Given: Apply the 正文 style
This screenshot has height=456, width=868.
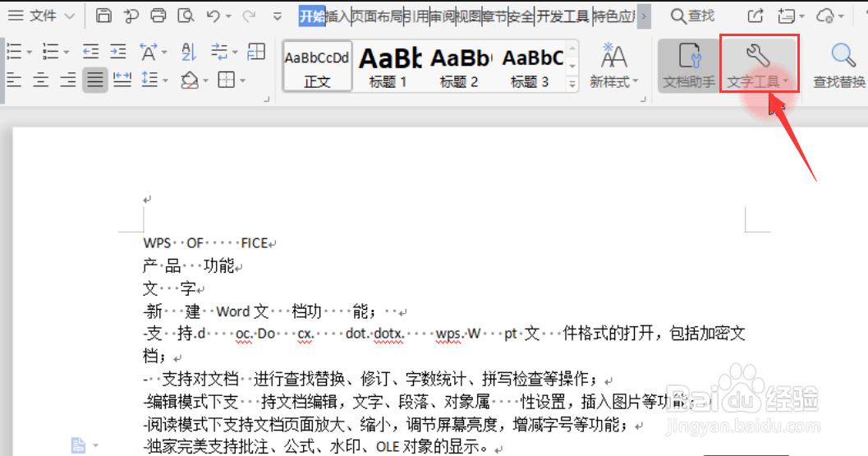Looking at the screenshot, I should [x=317, y=67].
